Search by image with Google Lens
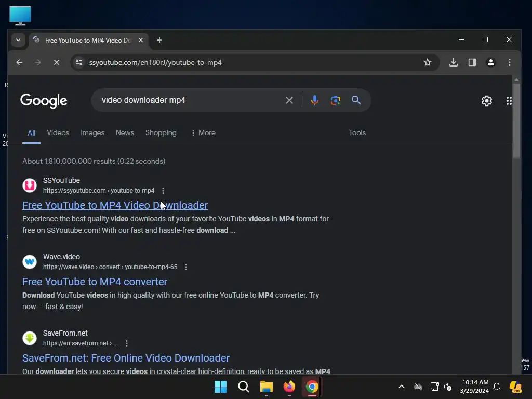Screen dimensions: 532x399 point(335,100)
